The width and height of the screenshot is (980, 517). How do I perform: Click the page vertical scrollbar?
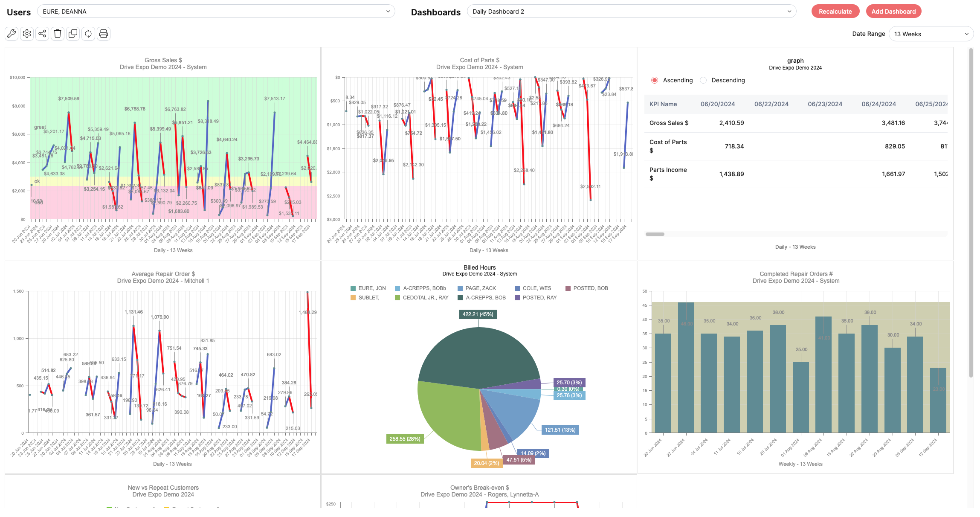tap(971, 213)
